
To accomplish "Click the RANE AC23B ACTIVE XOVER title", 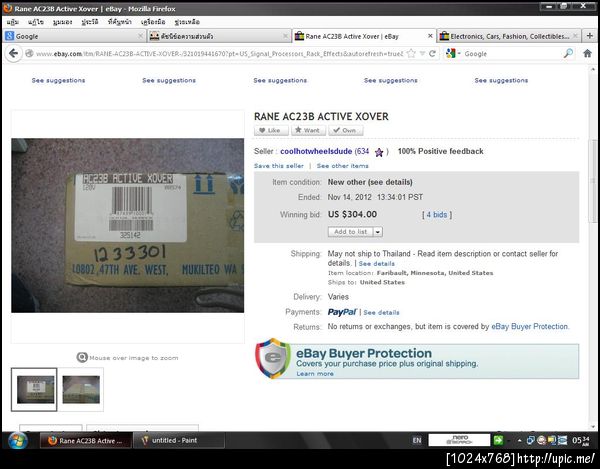I will (321, 116).
